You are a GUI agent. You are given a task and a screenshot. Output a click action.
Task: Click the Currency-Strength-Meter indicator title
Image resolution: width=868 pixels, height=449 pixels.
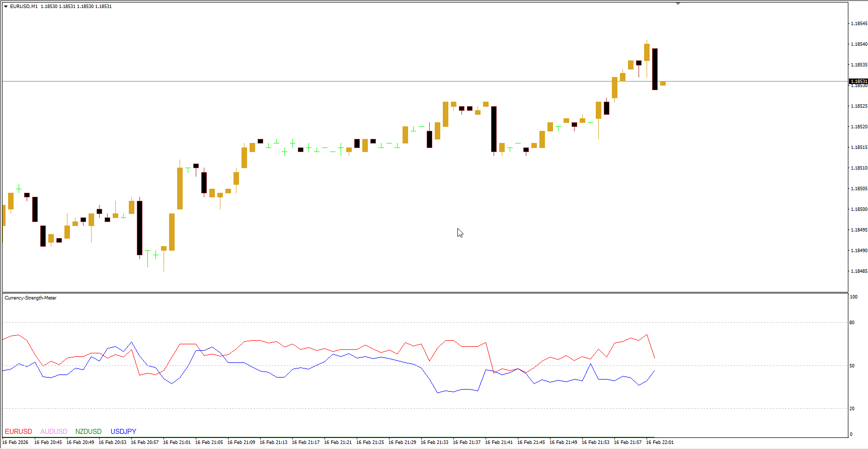coord(31,298)
